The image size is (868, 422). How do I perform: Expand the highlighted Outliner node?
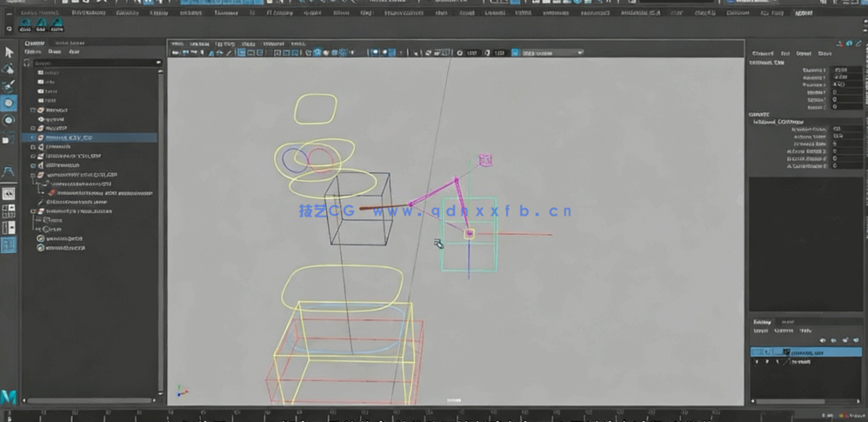click(33, 137)
